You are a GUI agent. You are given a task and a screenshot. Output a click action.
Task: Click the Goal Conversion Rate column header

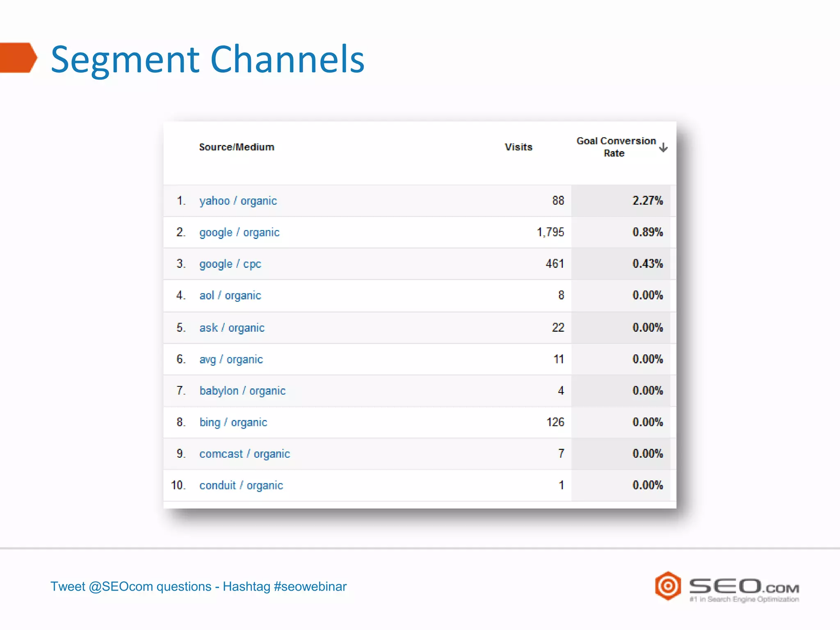pyautogui.click(x=616, y=147)
